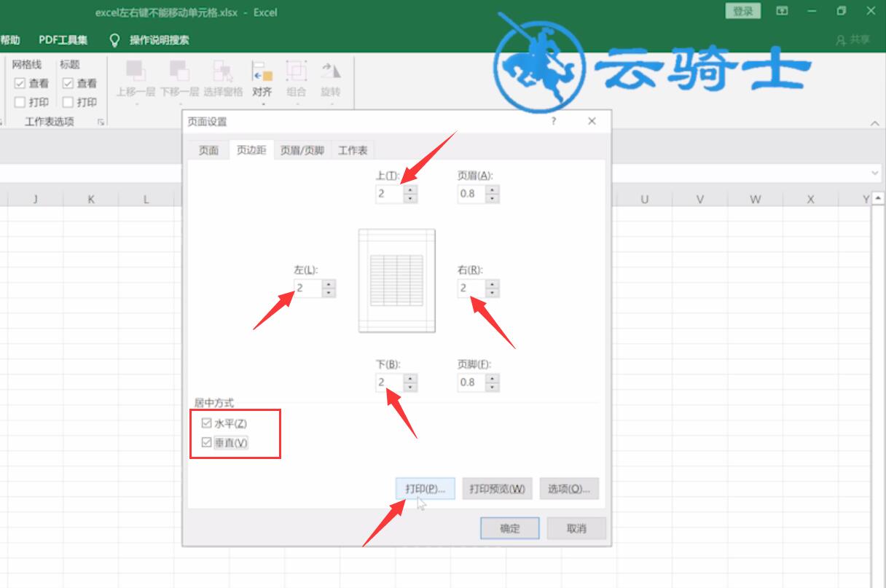Viewport: 886px width, 588px height.
Task: Click the Top margin (上) input field
Action: [x=389, y=194]
